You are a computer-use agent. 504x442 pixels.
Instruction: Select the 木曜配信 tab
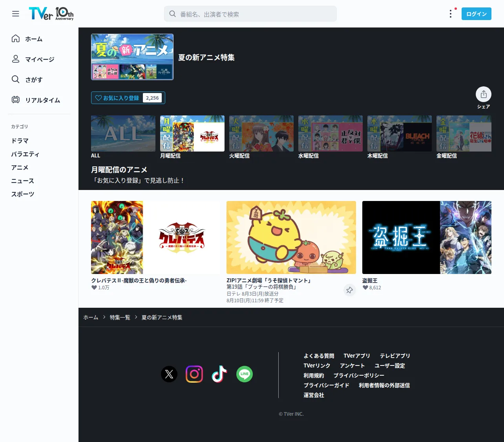pos(400,137)
